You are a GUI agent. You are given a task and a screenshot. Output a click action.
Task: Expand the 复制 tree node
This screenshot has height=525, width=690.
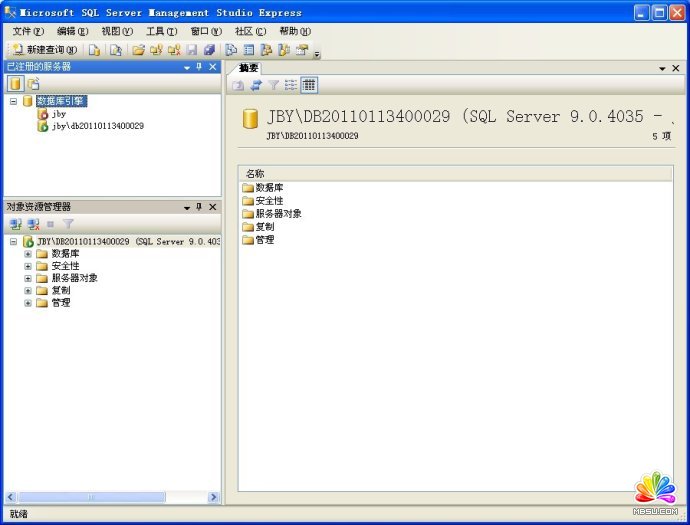tap(28, 291)
